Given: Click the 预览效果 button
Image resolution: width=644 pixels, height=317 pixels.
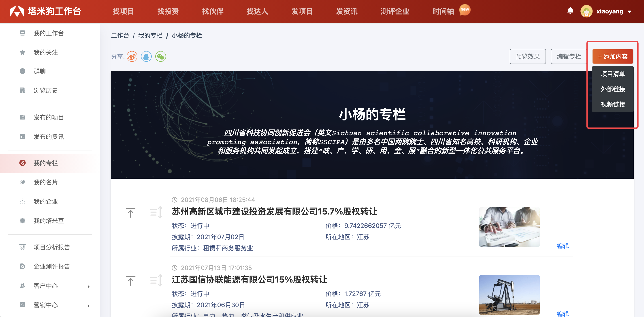Looking at the screenshot, I should click(528, 57).
